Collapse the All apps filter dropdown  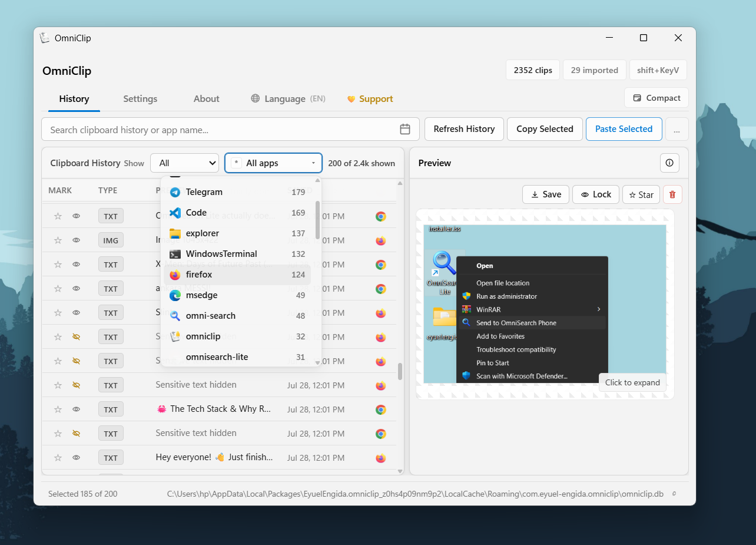point(274,163)
